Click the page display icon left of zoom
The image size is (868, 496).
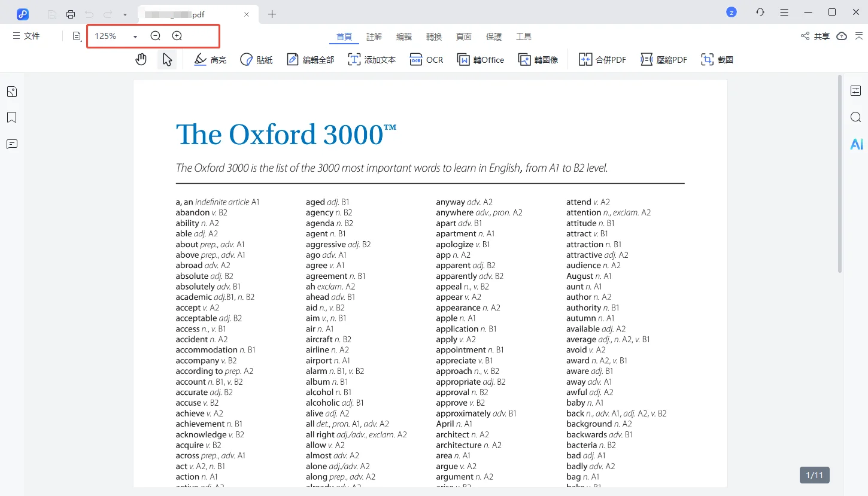(x=77, y=36)
